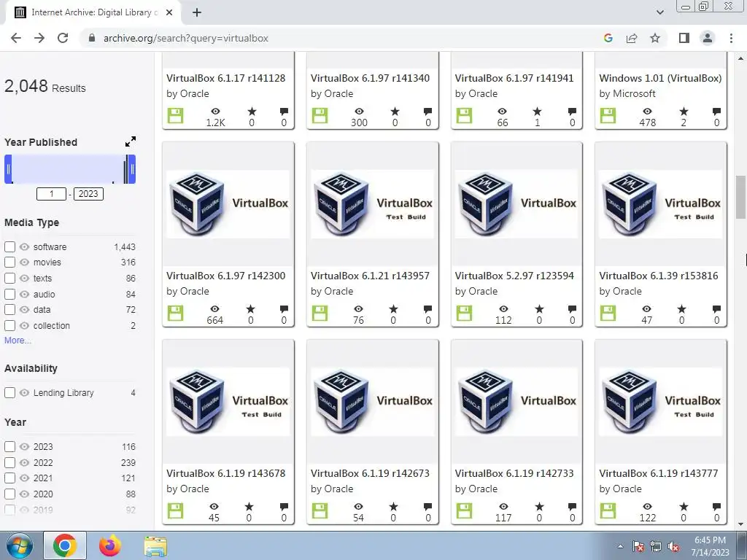Toggle the browser side panel
The image size is (747, 560).
(684, 38)
